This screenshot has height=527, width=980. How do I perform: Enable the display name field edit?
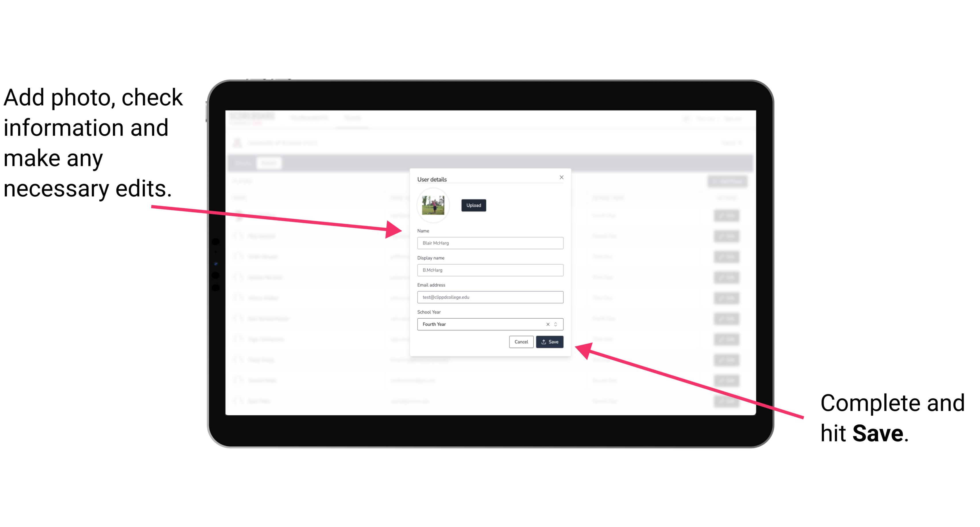tap(490, 270)
